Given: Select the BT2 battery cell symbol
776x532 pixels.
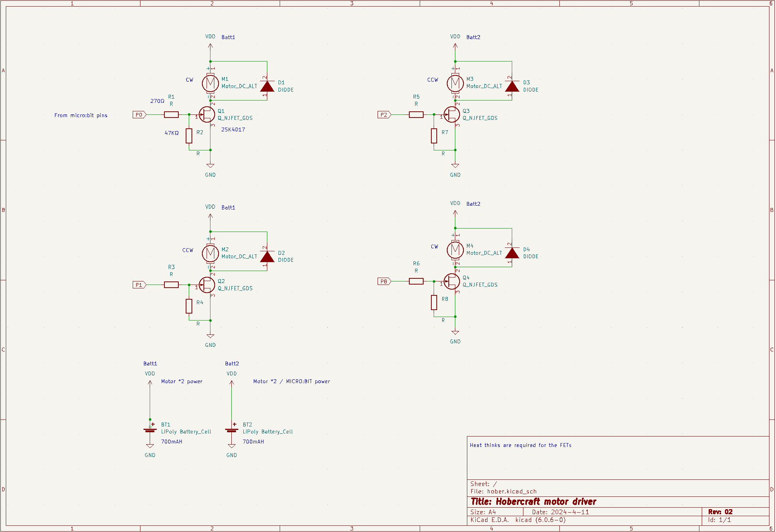Looking at the screenshot, I should point(231,430).
